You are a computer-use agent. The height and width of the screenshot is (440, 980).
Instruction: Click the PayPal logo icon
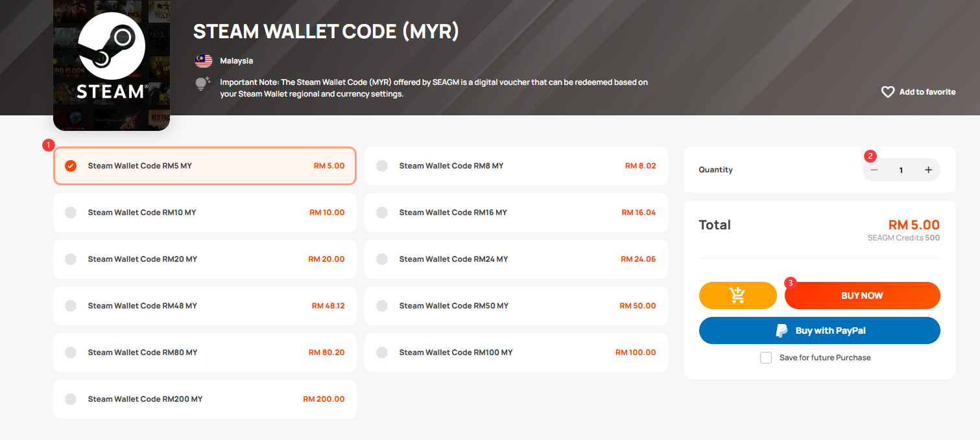pos(782,330)
